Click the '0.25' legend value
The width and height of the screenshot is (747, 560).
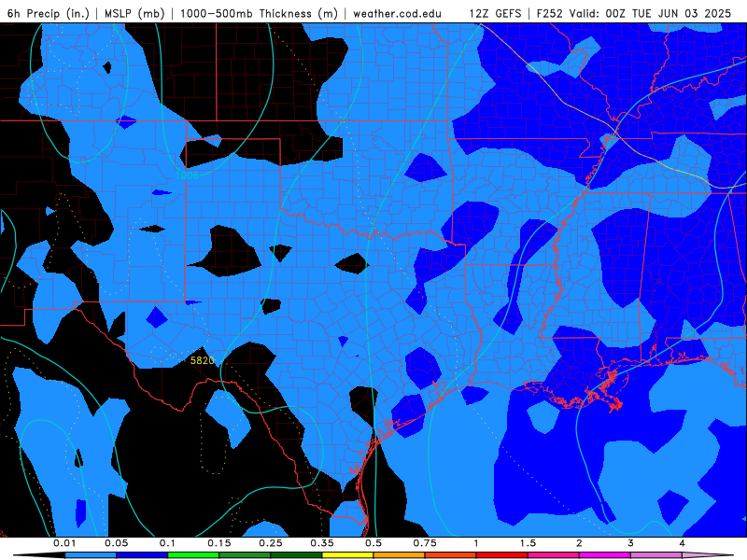point(271,543)
